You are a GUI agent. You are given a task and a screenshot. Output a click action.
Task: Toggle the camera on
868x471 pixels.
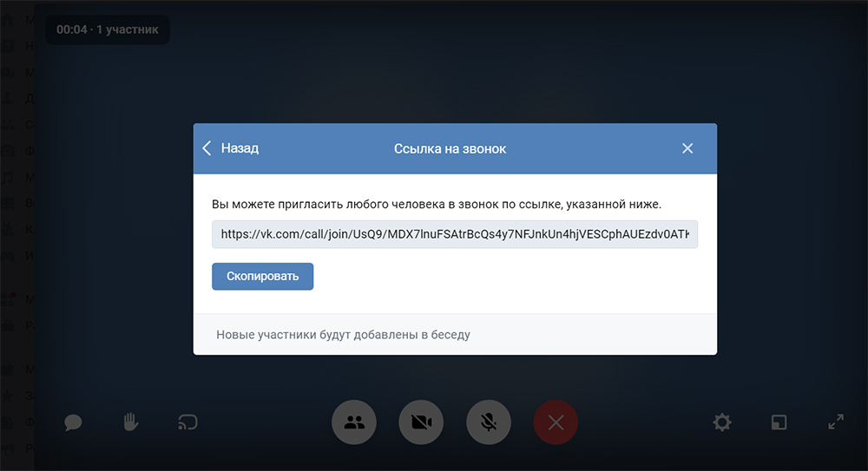click(421, 422)
